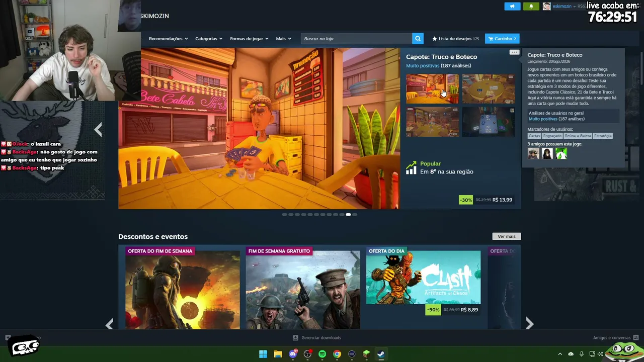Open the Gerenciar downloads link
This screenshot has height=362, width=644.
321,338
